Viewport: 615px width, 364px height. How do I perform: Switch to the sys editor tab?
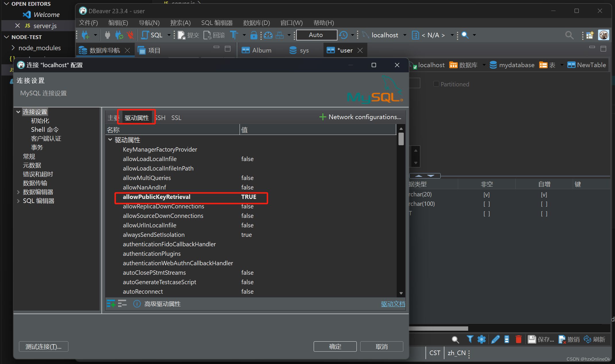[x=299, y=50]
